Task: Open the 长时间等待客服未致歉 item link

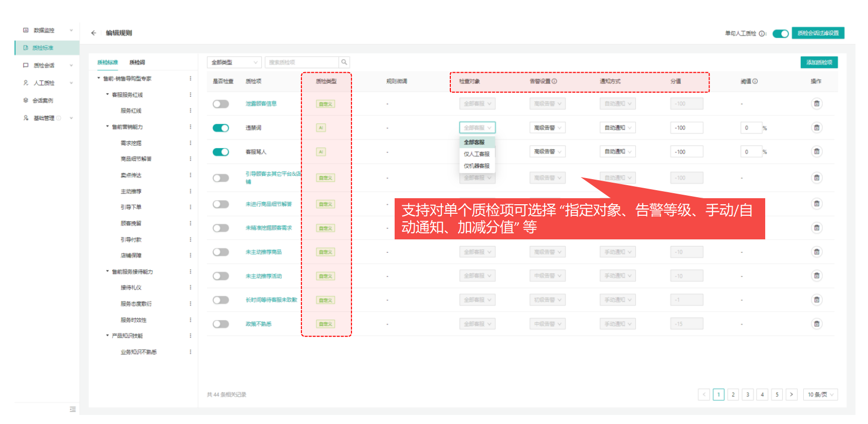Action: 271,300
